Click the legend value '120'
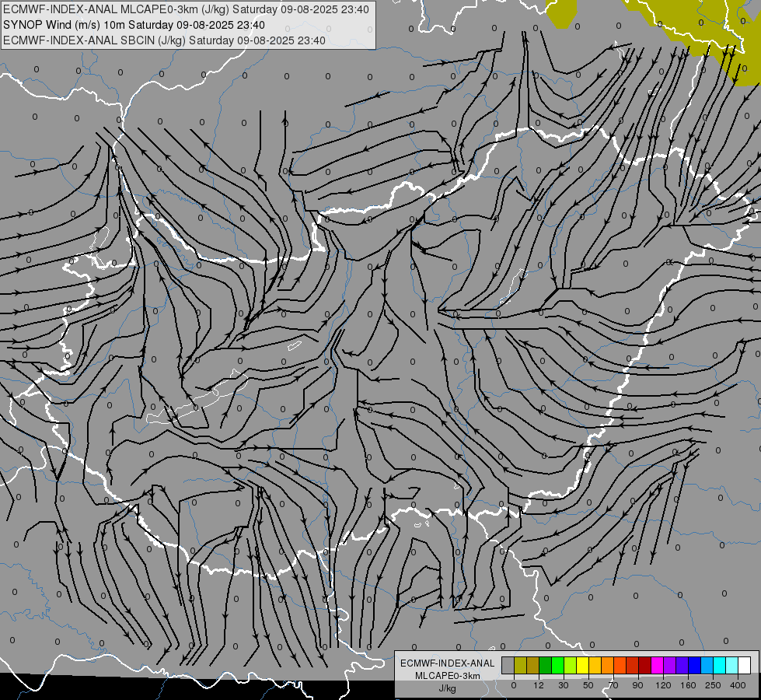 click(663, 685)
